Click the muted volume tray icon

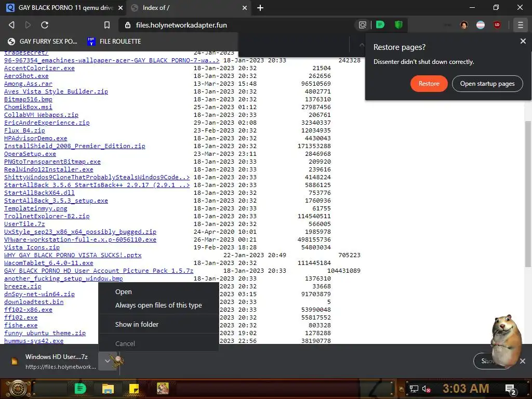426,389
